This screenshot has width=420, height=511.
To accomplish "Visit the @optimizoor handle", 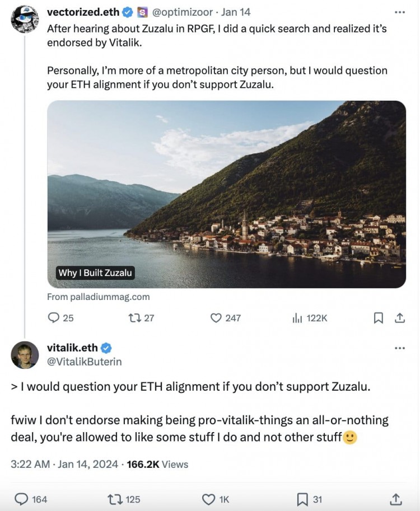I will [183, 12].
